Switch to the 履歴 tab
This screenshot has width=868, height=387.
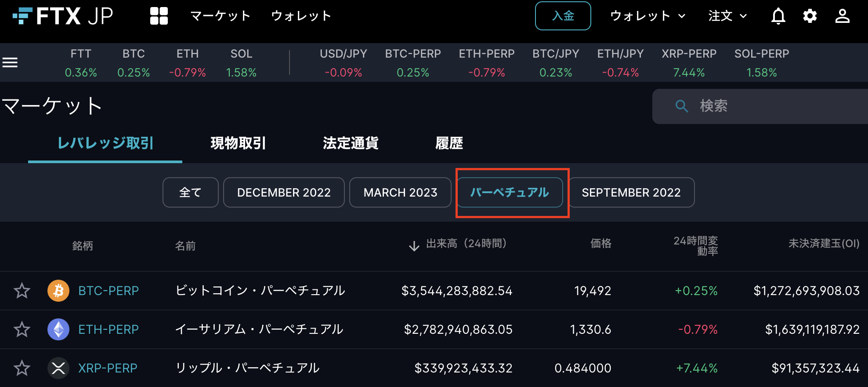449,143
